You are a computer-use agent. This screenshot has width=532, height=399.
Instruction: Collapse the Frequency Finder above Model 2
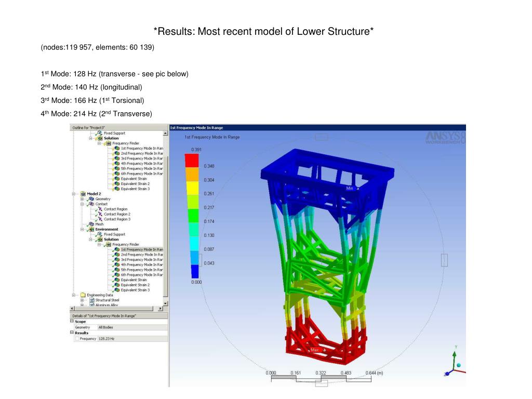(x=99, y=143)
